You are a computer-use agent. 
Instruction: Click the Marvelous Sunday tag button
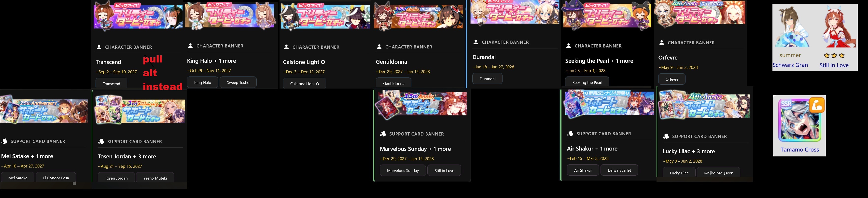click(403, 170)
